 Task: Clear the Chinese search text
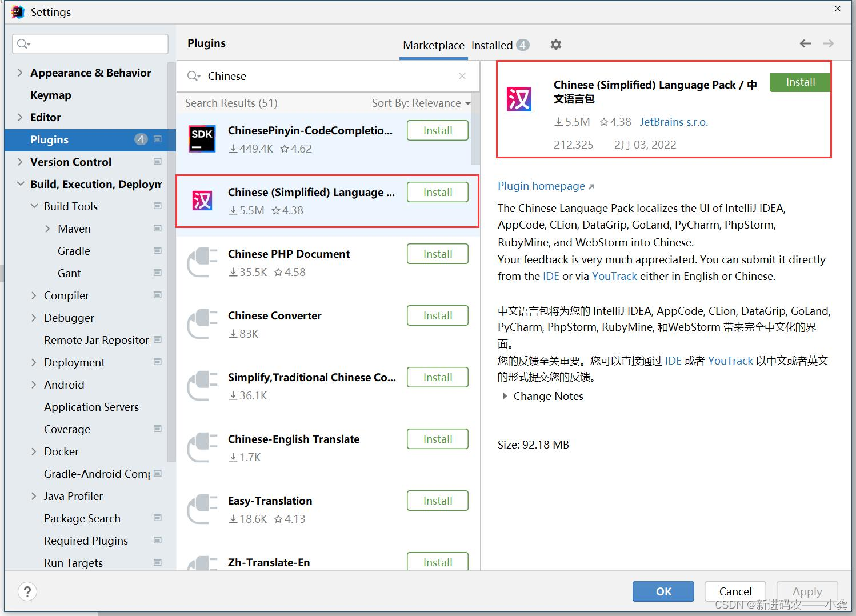coord(462,76)
